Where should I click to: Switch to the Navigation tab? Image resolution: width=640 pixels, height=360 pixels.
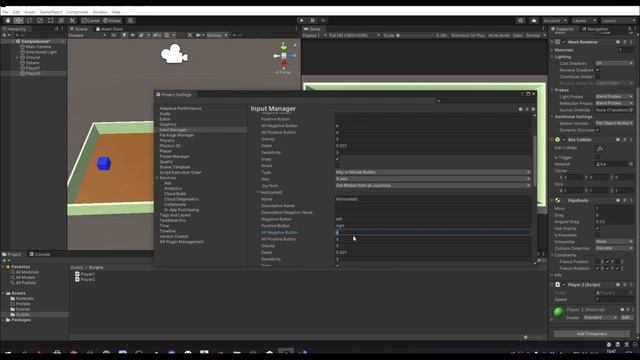pyautogui.click(x=596, y=29)
